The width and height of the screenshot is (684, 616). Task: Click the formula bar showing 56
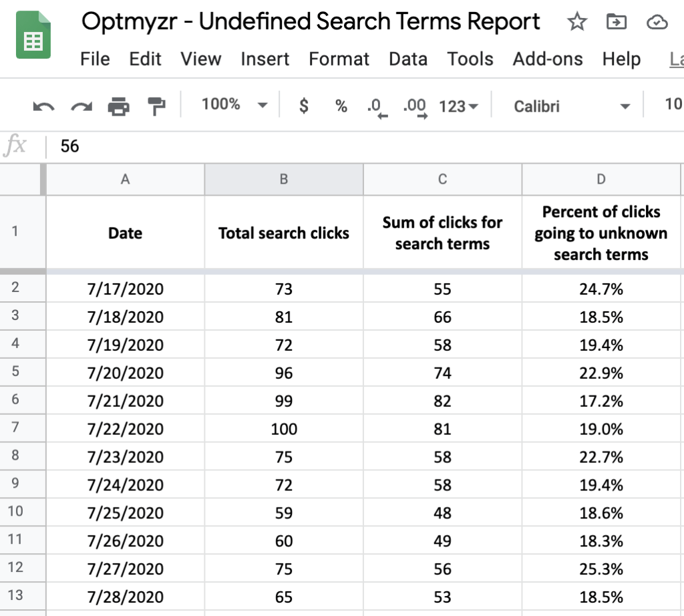click(x=365, y=146)
